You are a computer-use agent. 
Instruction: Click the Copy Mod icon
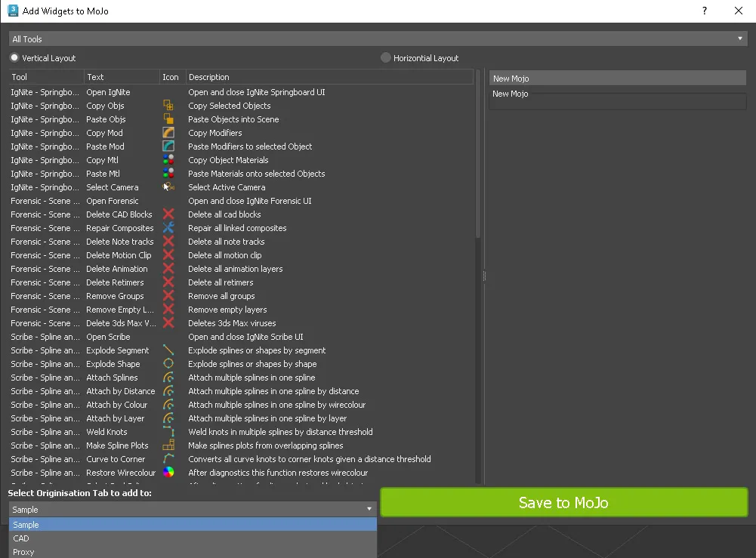[x=168, y=132]
